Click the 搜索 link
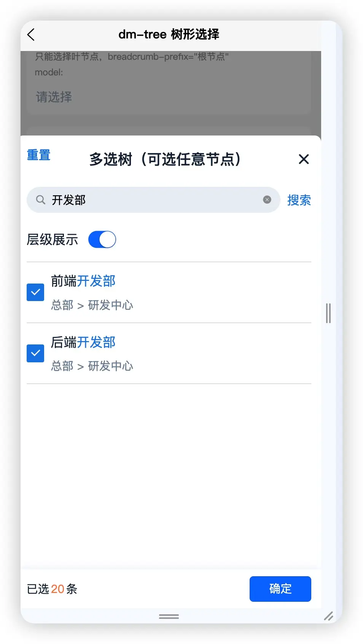The height and width of the screenshot is (644, 363). [299, 200]
